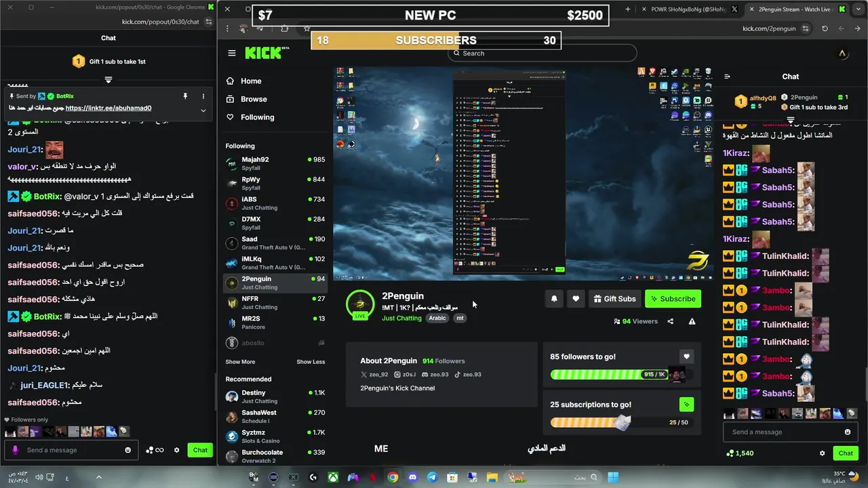Open z0s.i Instagram link
Viewport: 868px width, 488px height.
tap(405, 374)
